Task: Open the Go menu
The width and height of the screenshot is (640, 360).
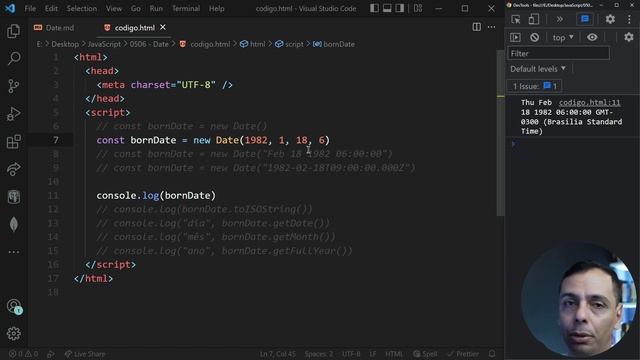Action: [136, 8]
